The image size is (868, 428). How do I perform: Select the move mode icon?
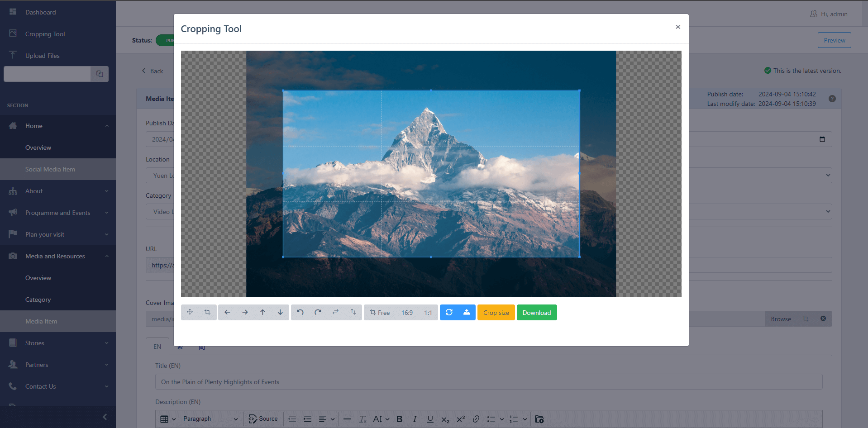click(x=190, y=312)
